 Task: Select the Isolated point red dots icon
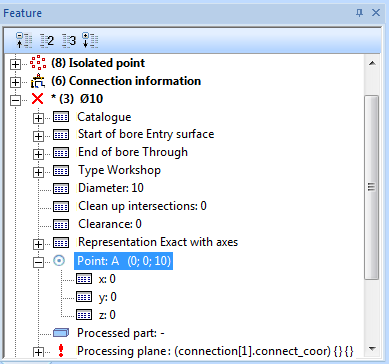(38, 63)
